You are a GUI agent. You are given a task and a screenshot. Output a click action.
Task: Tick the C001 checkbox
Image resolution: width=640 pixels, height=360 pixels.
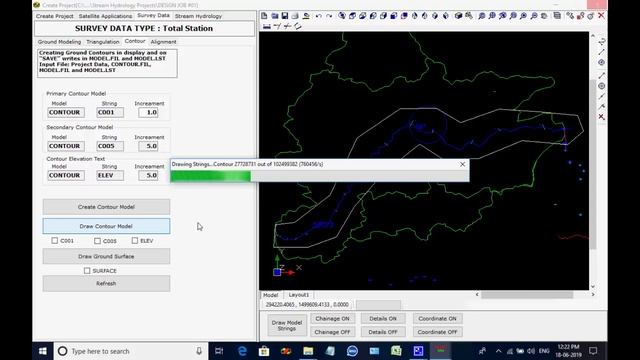pos(55,241)
